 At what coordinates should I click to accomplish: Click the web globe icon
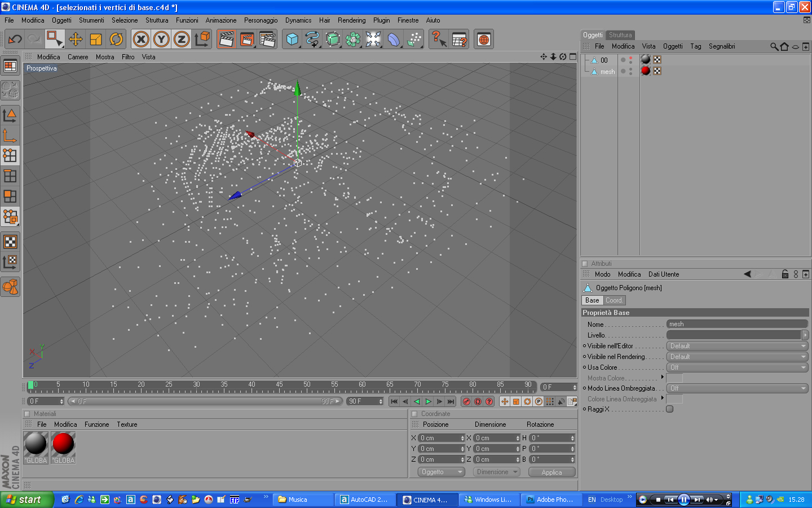484,40
